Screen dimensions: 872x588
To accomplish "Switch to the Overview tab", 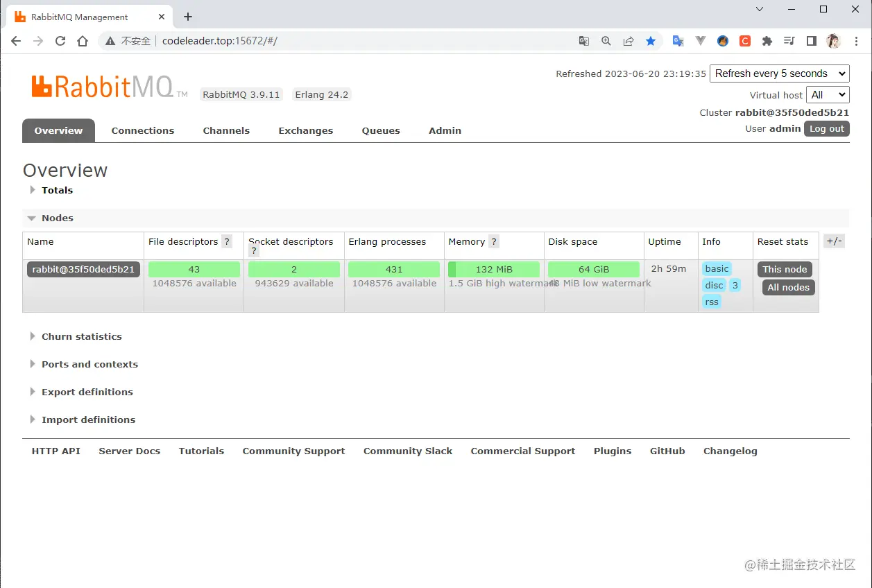I will (x=58, y=130).
